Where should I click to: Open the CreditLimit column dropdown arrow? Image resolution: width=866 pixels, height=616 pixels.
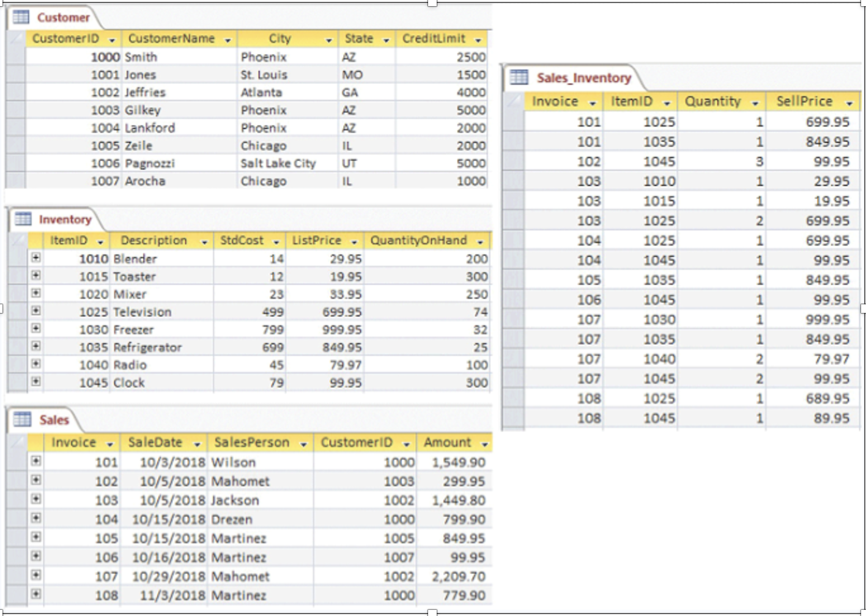click(x=478, y=40)
